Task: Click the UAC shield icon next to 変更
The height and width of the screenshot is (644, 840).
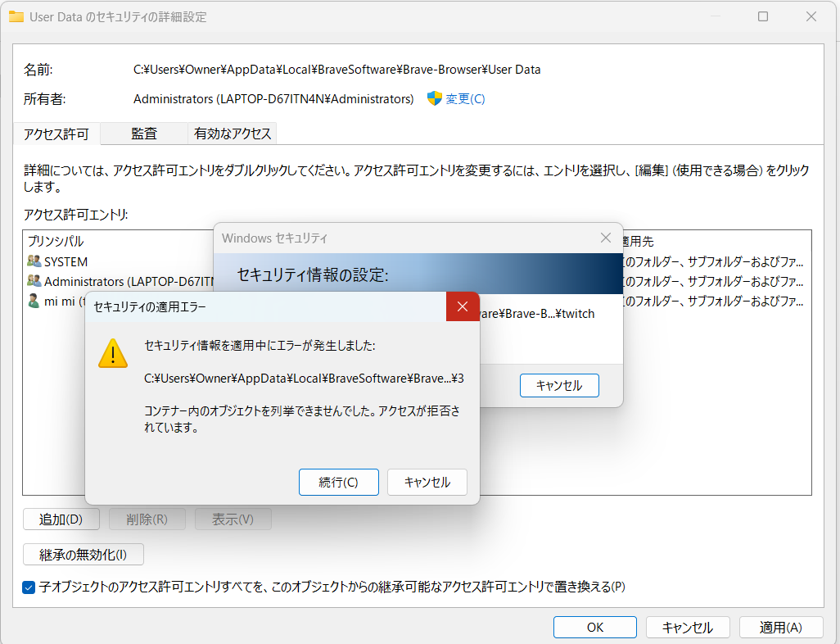Action: (435, 98)
